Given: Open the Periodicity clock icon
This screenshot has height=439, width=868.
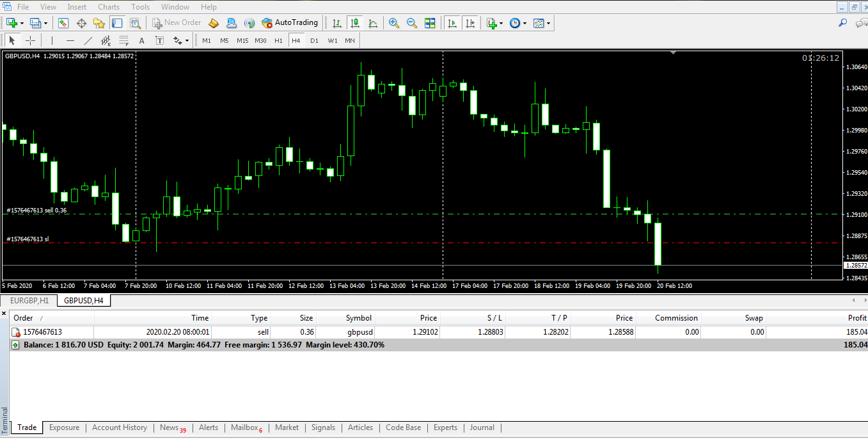Looking at the screenshot, I should pos(515,23).
